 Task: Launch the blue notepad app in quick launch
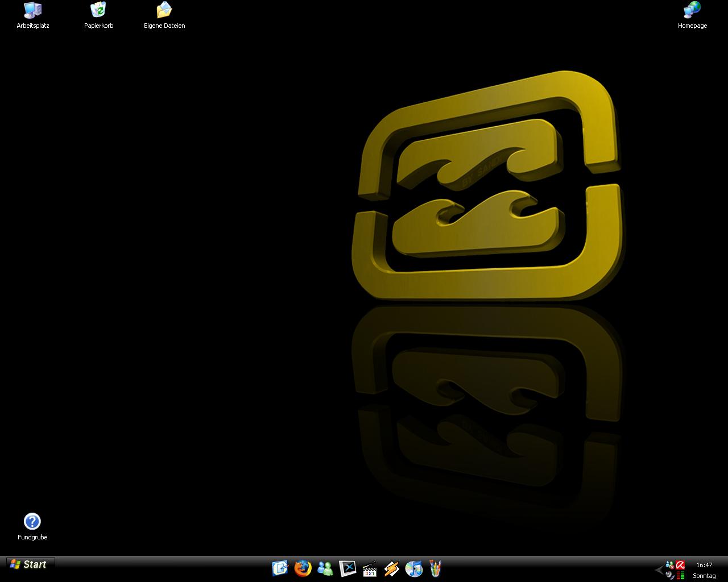(x=280, y=568)
